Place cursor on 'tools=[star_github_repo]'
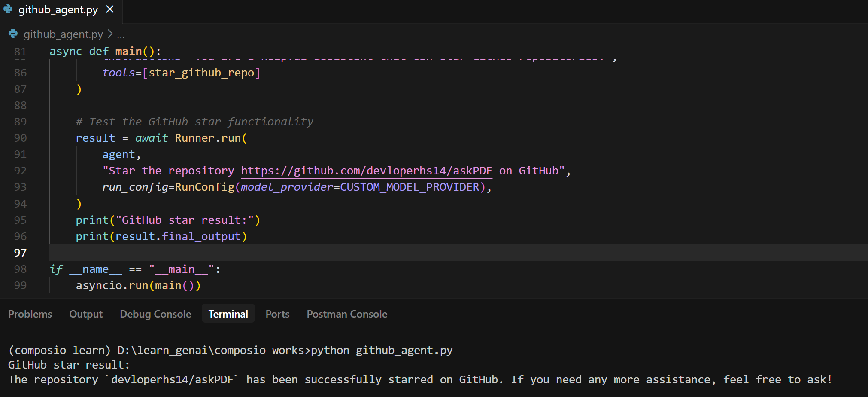Viewport: 868px width, 397px height. (x=181, y=73)
